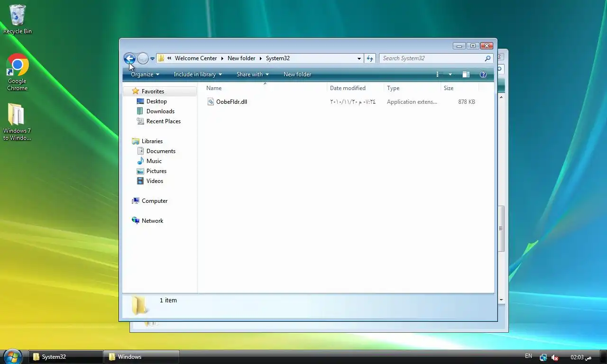The image size is (607, 364).
Task: Open the Documents library
Action: pos(161,151)
